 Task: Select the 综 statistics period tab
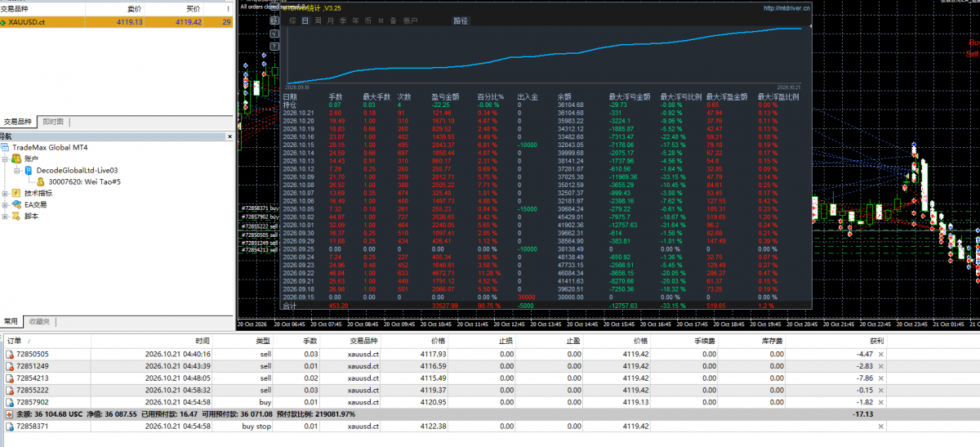pos(292,20)
